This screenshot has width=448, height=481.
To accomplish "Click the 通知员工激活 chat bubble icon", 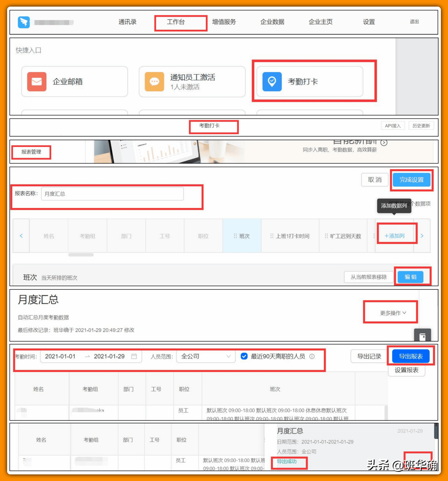I will 154,82.
